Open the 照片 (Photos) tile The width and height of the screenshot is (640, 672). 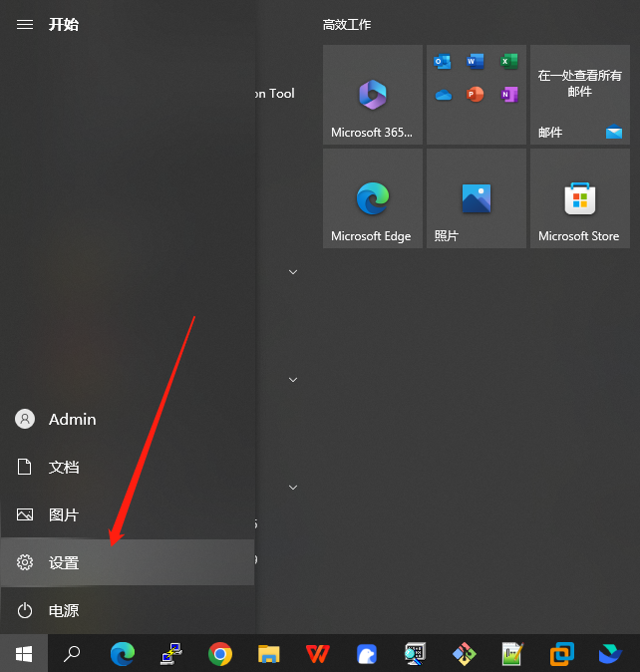click(476, 198)
